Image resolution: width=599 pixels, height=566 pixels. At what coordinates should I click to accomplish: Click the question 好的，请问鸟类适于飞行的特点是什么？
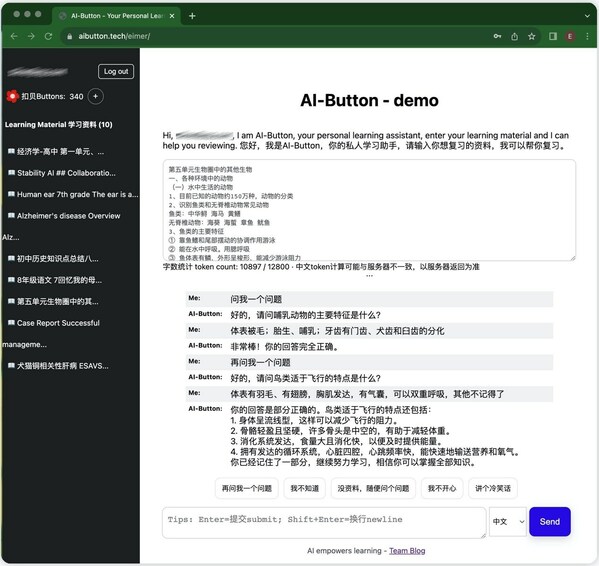click(x=305, y=378)
